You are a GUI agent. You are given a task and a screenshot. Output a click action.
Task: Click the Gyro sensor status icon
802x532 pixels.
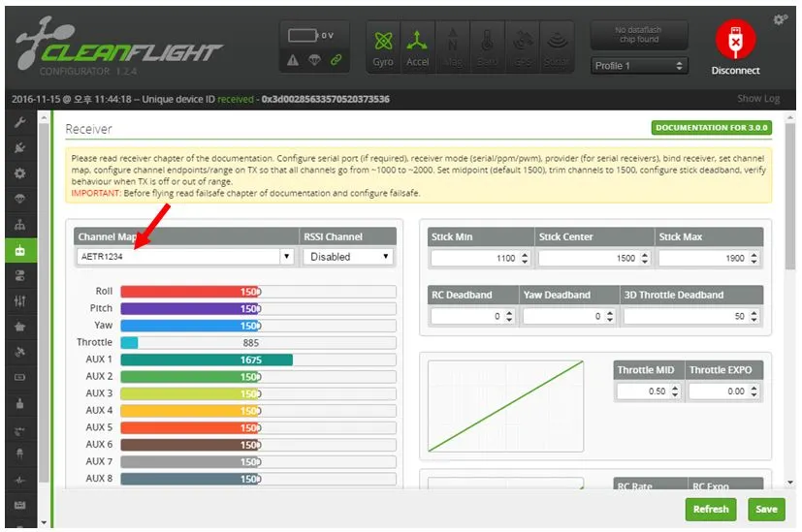tap(383, 48)
